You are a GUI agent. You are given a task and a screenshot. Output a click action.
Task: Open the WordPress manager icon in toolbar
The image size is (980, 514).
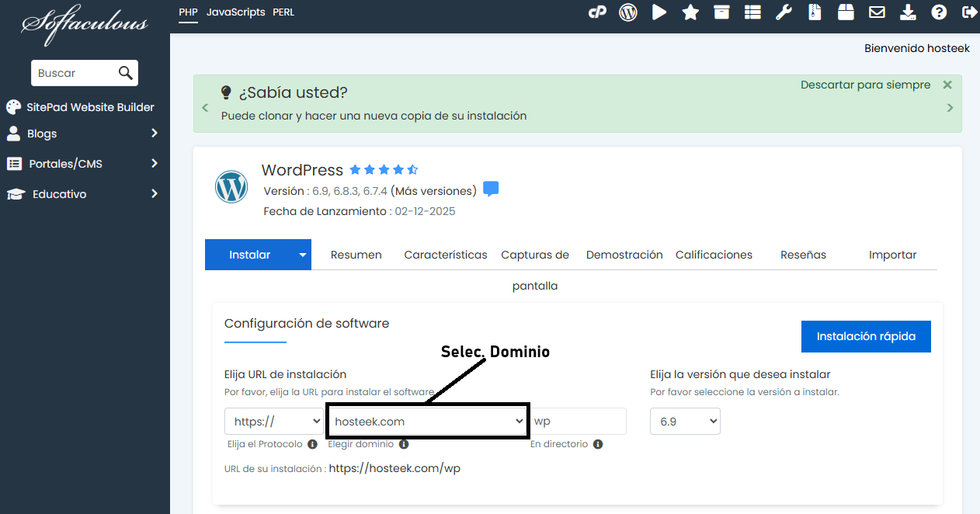628,12
